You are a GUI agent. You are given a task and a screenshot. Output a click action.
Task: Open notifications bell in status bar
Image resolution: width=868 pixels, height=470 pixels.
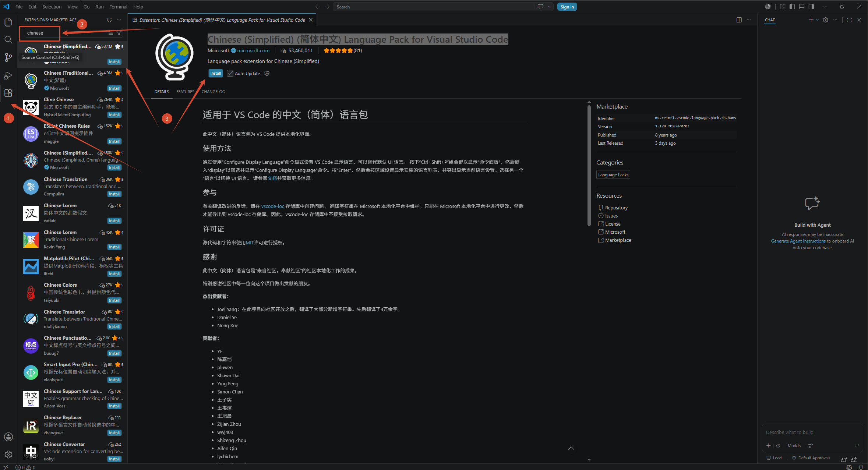click(x=861, y=467)
